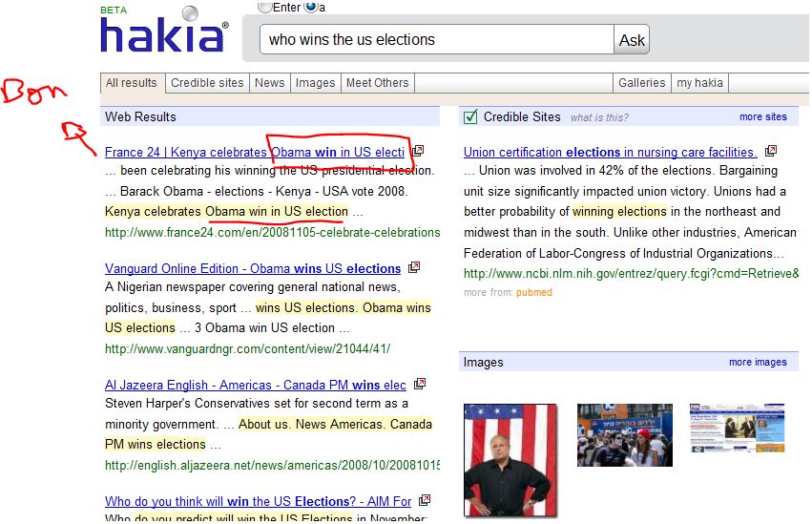Open France 24 Kenya celebrates Obama link
812x524 pixels.
(x=254, y=152)
